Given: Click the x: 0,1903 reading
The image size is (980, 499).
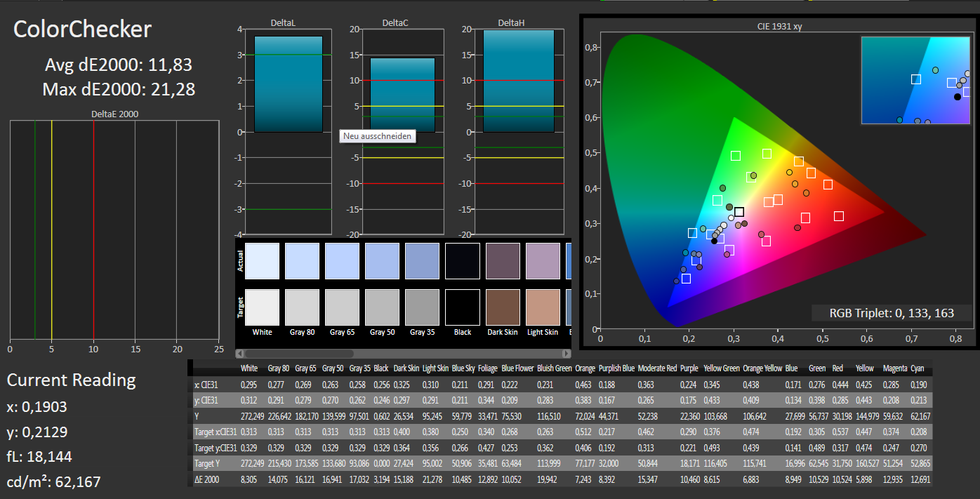Looking at the screenshot, I should tap(37, 407).
